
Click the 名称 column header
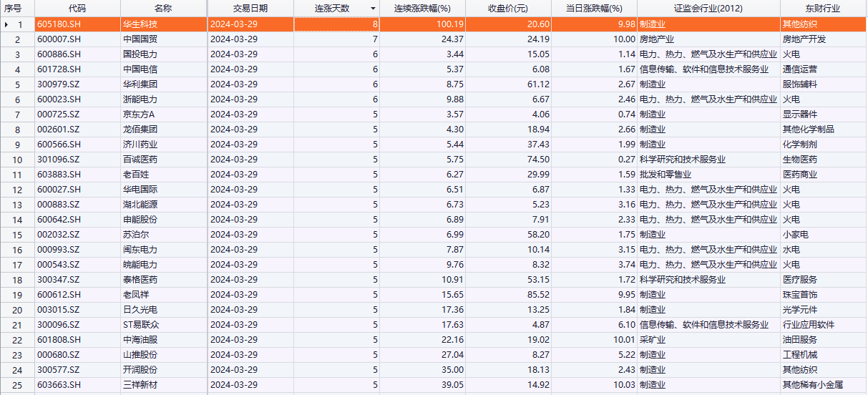click(x=163, y=9)
